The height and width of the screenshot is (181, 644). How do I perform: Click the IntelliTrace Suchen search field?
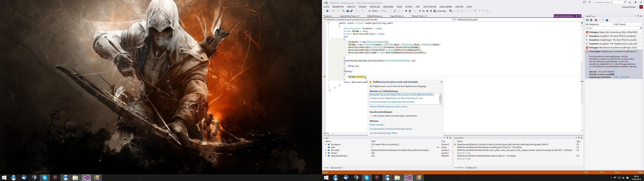(614, 28)
